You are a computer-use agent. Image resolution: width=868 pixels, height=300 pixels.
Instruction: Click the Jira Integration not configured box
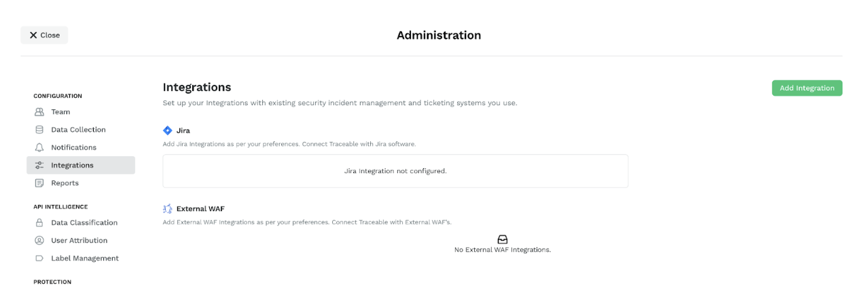395,171
